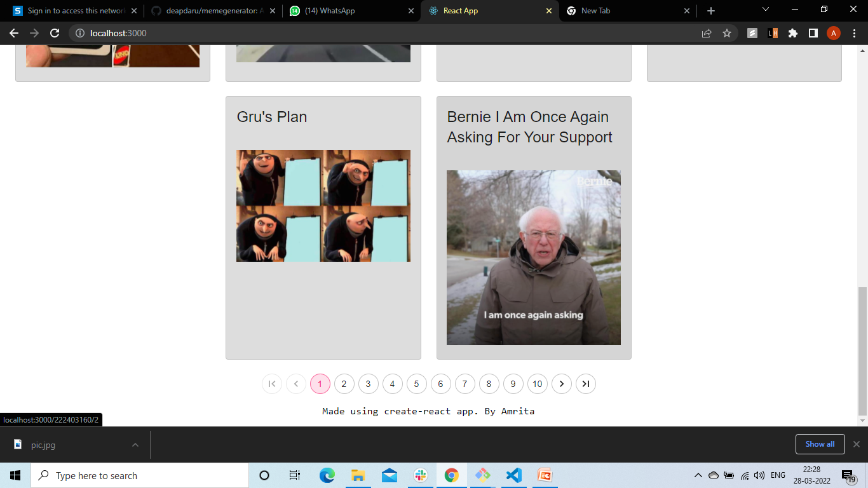
Task: Toggle system sound via the speaker icon
Action: tap(760, 475)
